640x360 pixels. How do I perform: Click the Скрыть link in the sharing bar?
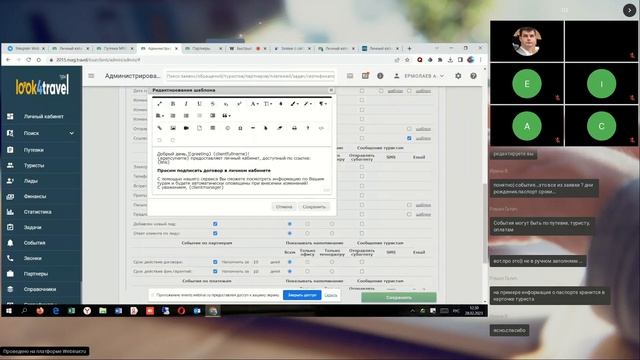pos(331,295)
